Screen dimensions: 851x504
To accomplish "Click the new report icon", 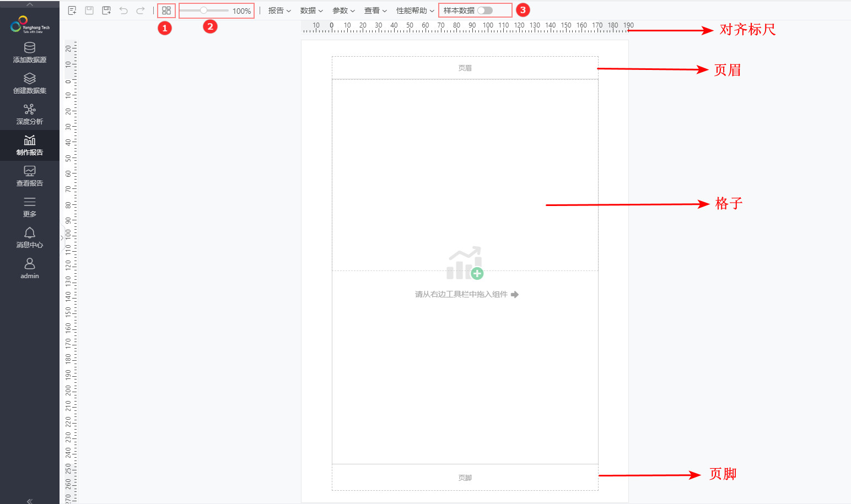I will [x=72, y=10].
